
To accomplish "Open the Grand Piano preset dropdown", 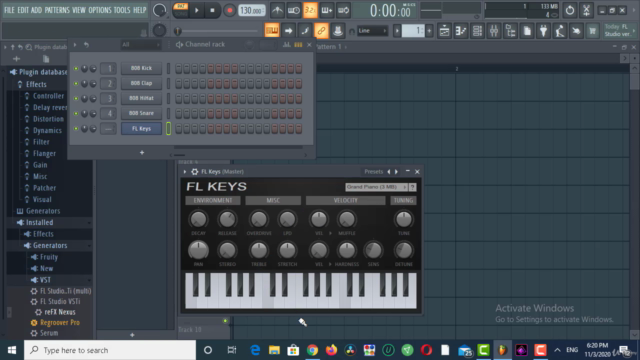I will (x=376, y=187).
